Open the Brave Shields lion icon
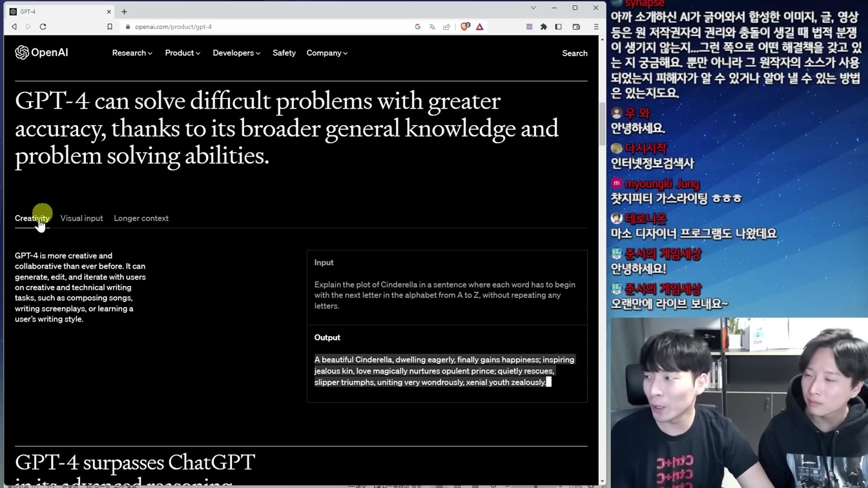Image resolution: width=868 pixels, height=488 pixels. [465, 27]
